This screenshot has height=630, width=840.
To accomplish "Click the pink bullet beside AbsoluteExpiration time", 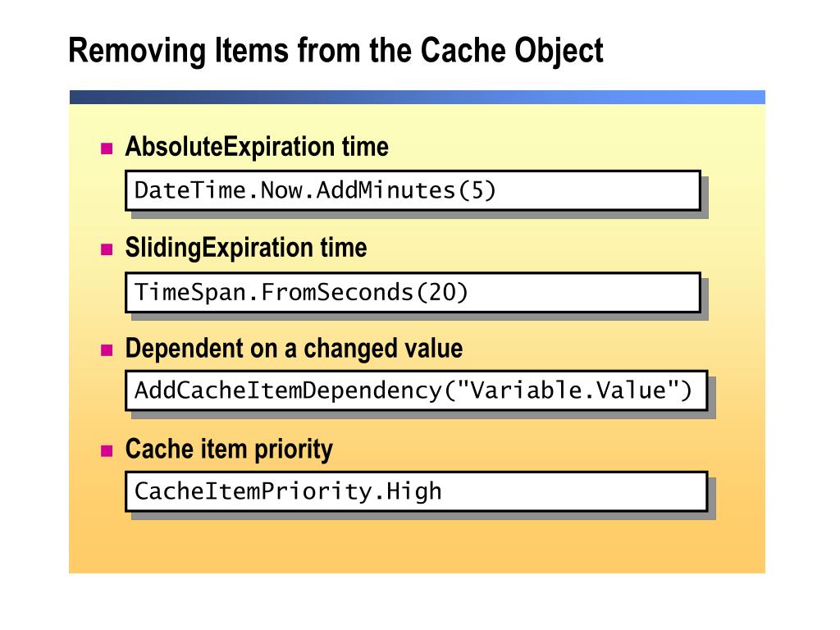I will point(107,148).
